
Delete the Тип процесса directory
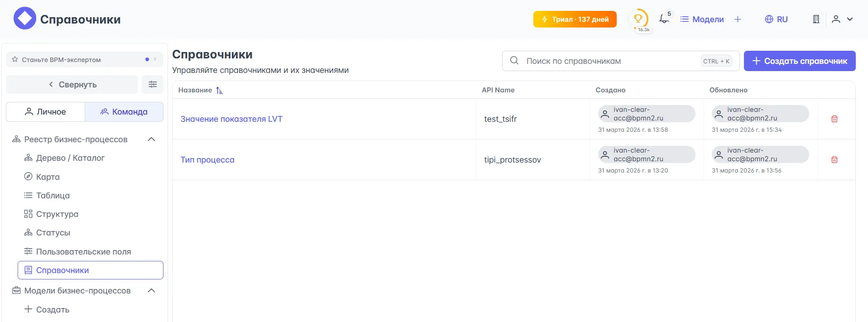tap(834, 160)
